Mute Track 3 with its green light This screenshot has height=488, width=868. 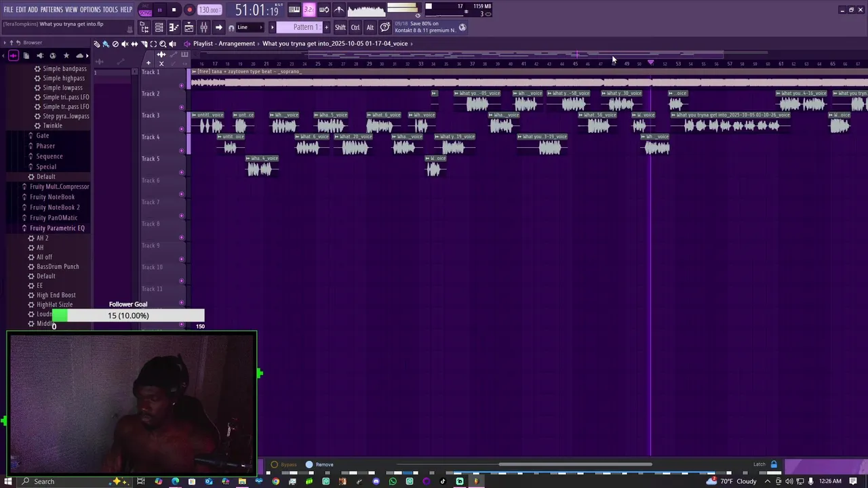(181, 129)
